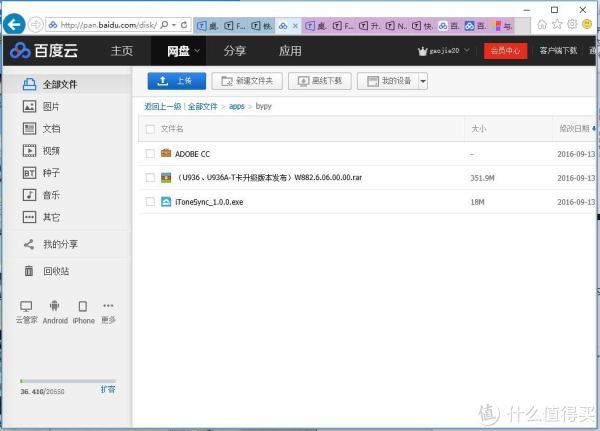Open 我的分享 share icon
The width and height of the screenshot is (600, 431).
point(29,244)
